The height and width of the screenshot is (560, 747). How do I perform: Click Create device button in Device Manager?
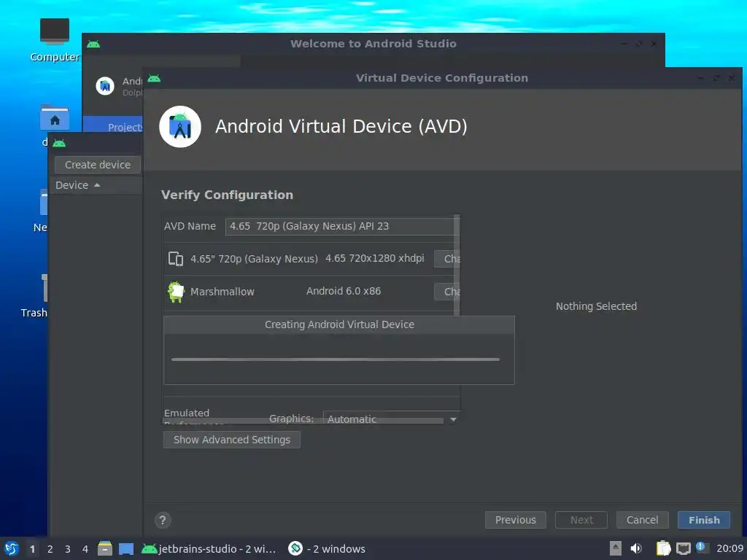click(98, 165)
